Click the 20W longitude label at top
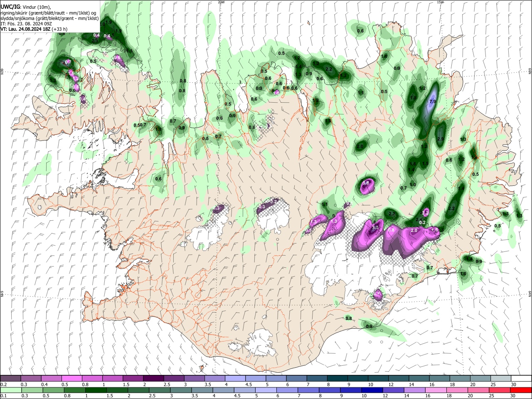 pyautogui.click(x=221, y=2)
